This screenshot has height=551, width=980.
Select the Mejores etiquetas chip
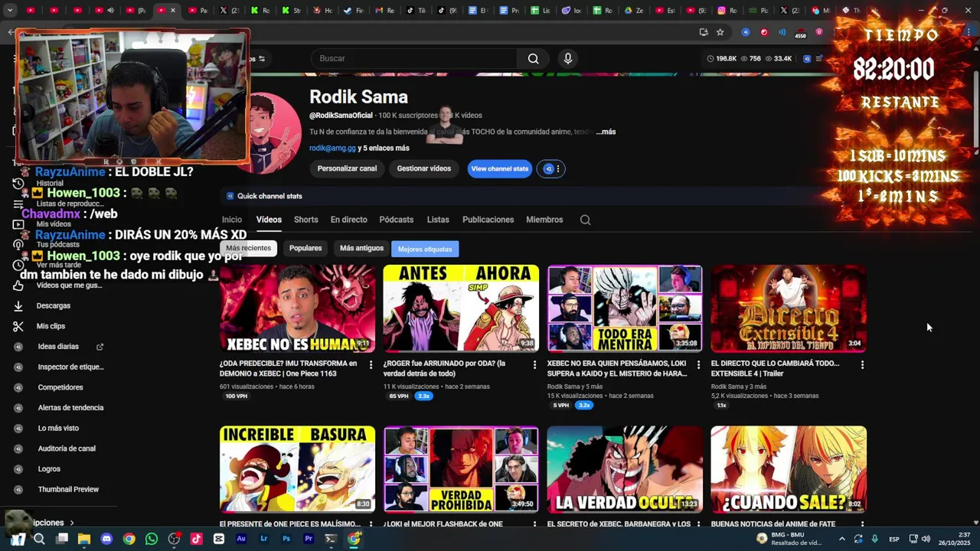pyautogui.click(x=425, y=249)
